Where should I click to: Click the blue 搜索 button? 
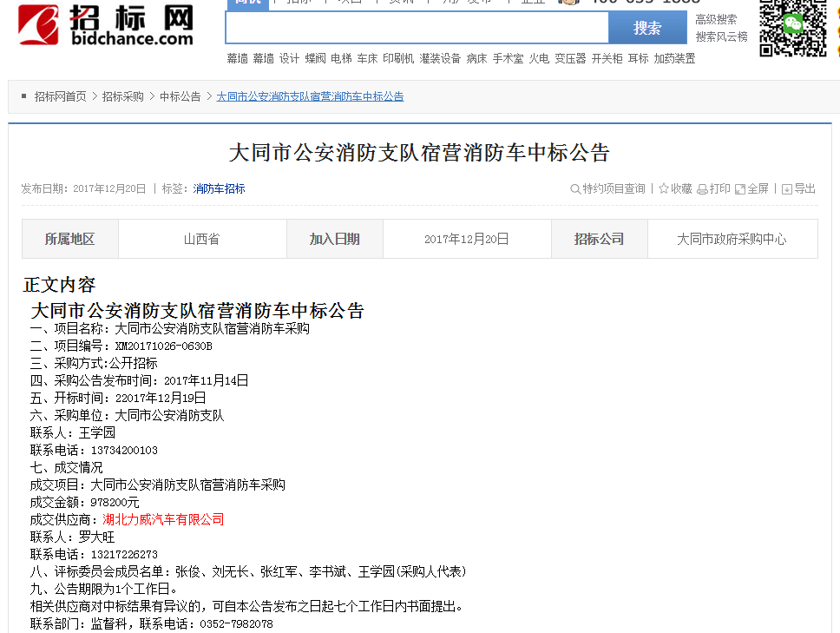[x=647, y=27]
